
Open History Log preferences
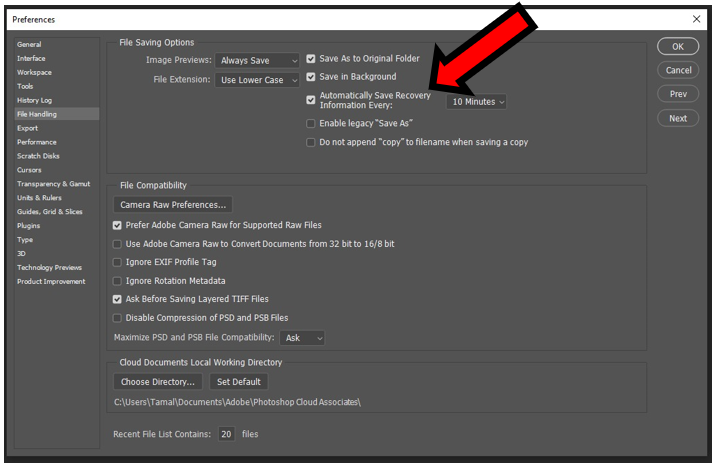[35, 100]
